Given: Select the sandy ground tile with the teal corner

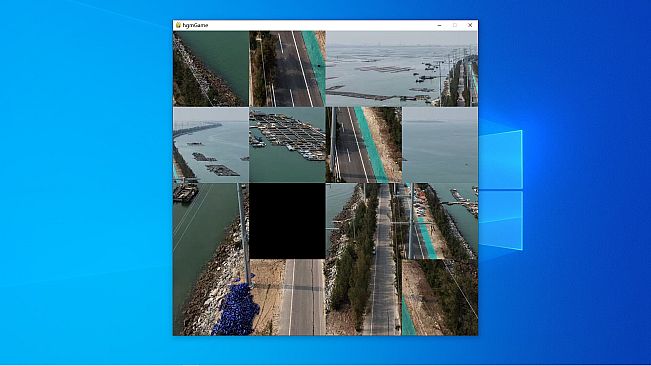Looking at the screenshot, I should (440, 298).
